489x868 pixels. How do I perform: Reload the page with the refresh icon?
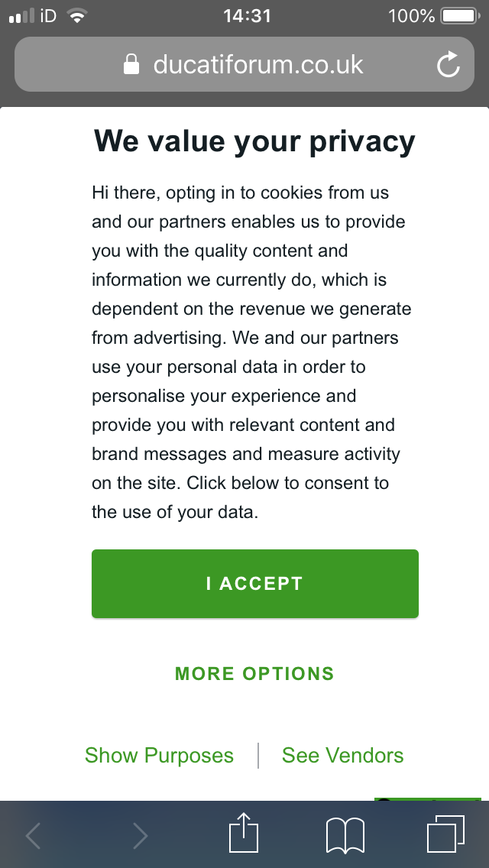[449, 65]
